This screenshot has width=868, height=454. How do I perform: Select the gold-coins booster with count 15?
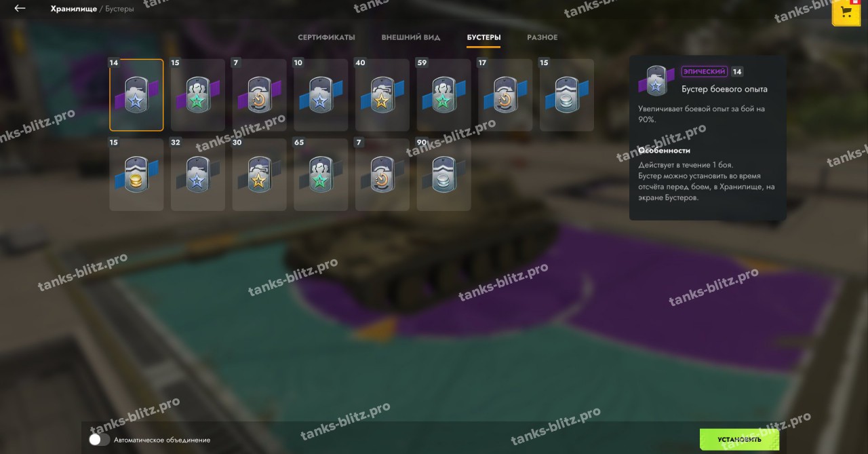(x=136, y=174)
